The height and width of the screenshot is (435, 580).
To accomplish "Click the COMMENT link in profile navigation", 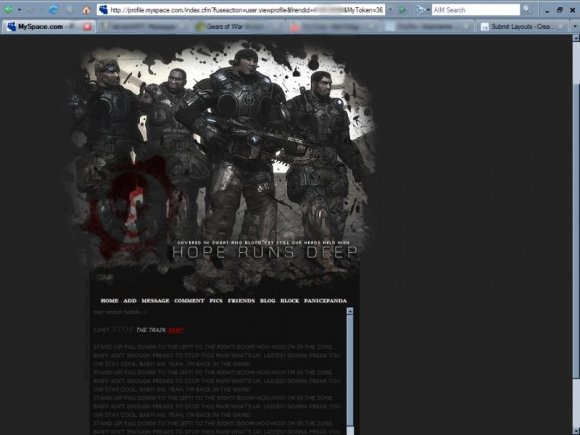I will click(189, 301).
